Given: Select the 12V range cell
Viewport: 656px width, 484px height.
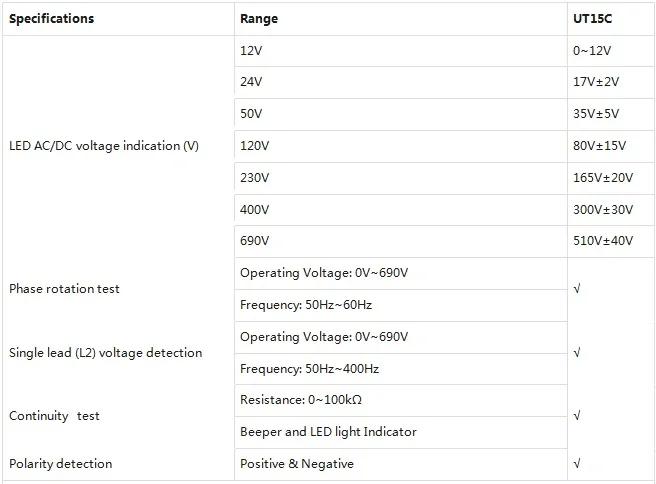Looking at the screenshot, I should (x=253, y=50).
